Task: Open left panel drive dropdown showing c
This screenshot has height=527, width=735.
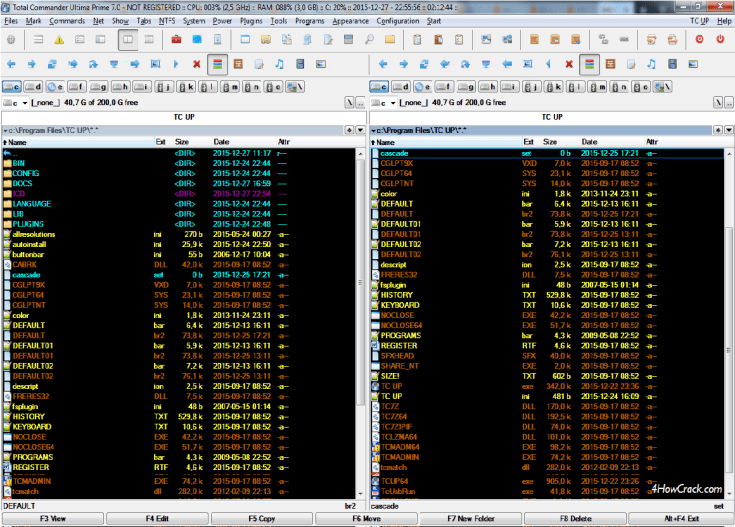Action: [15, 103]
